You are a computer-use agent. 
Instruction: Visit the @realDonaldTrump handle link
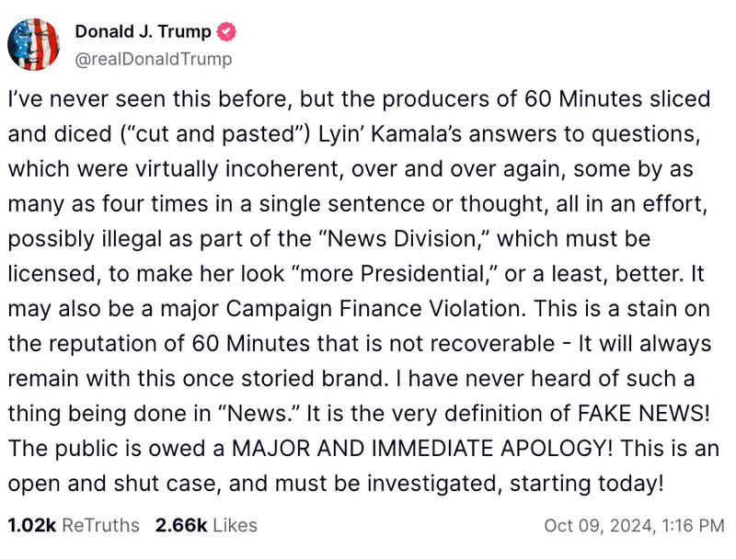pos(153,59)
